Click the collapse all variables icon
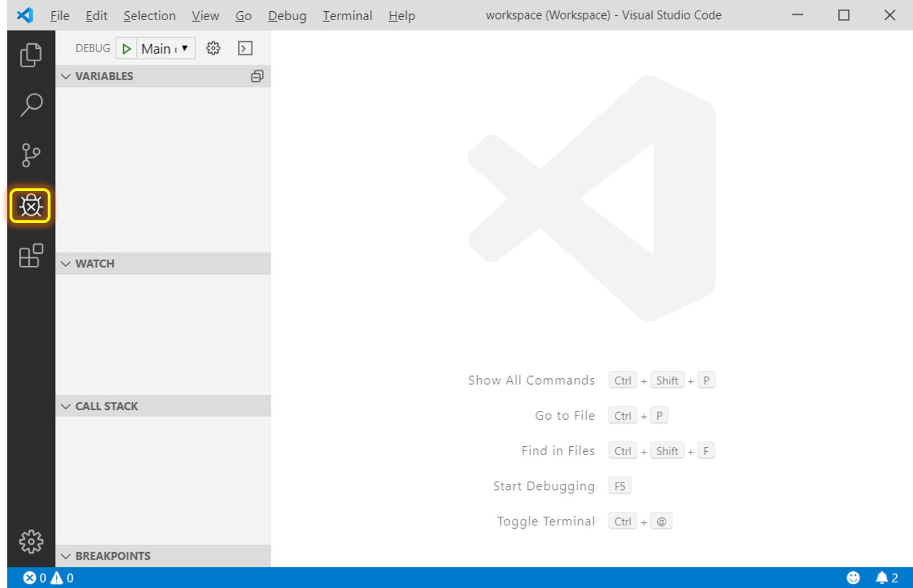Image resolution: width=913 pixels, height=588 pixels. point(257,76)
